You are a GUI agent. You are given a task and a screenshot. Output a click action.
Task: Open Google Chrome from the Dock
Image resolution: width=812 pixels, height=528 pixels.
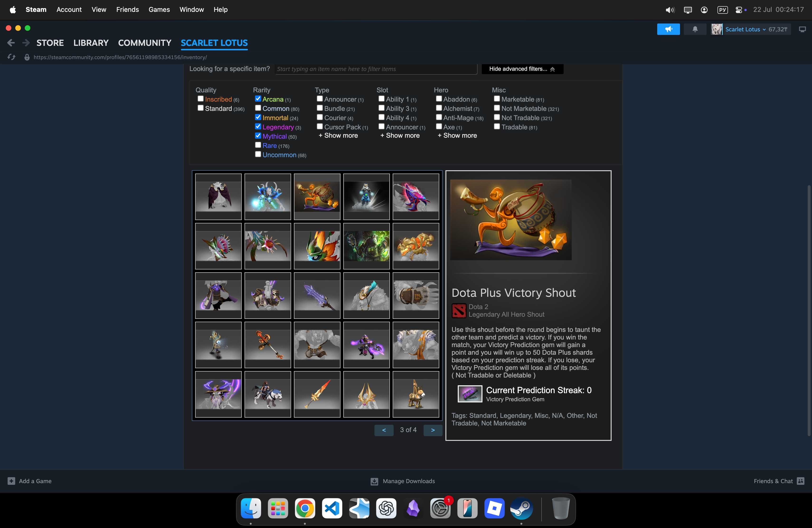(305, 508)
